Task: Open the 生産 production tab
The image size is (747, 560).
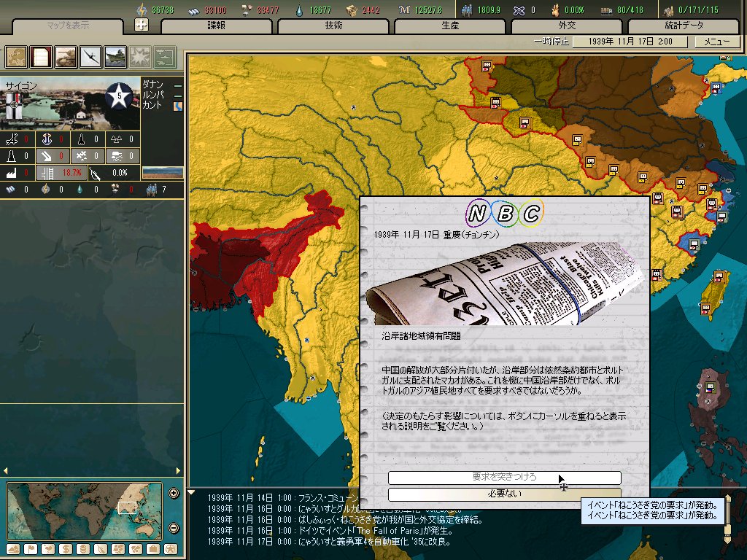Action: coord(450,26)
